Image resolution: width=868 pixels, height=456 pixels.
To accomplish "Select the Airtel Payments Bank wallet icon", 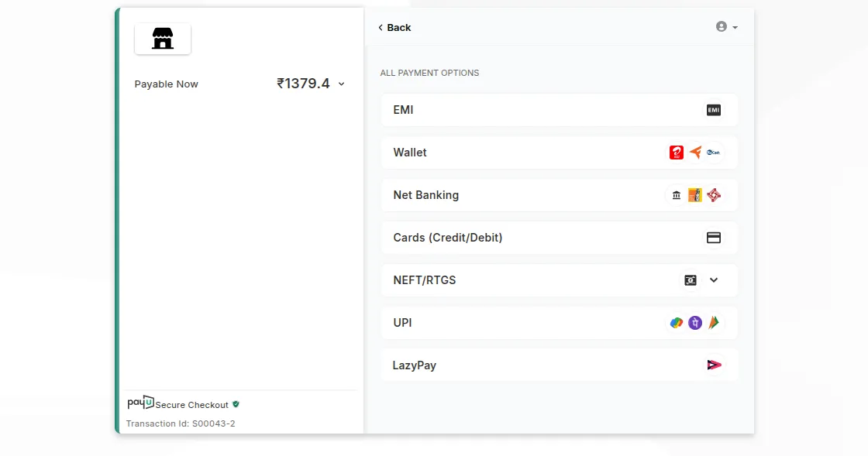I will (677, 153).
